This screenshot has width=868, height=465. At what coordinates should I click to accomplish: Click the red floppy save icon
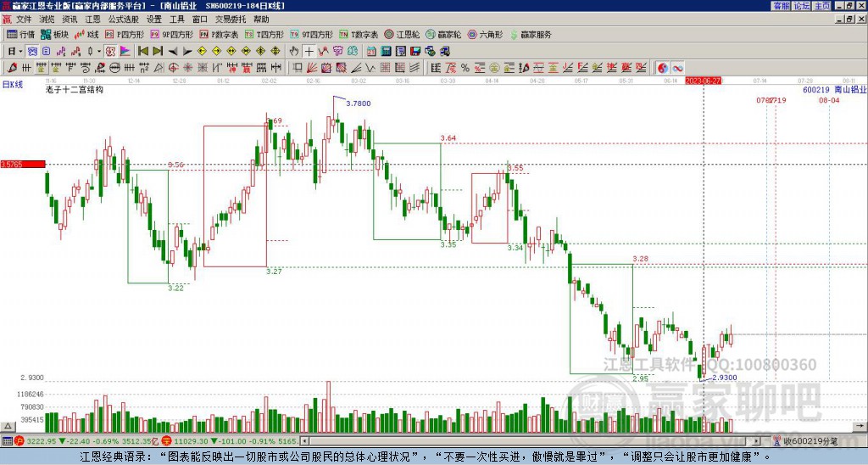(415, 52)
